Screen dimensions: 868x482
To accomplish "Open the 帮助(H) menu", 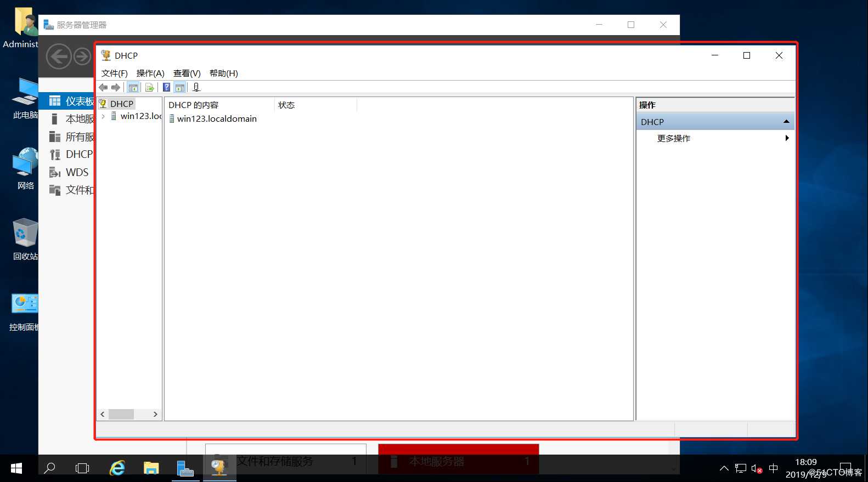I will click(x=224, y=73).
